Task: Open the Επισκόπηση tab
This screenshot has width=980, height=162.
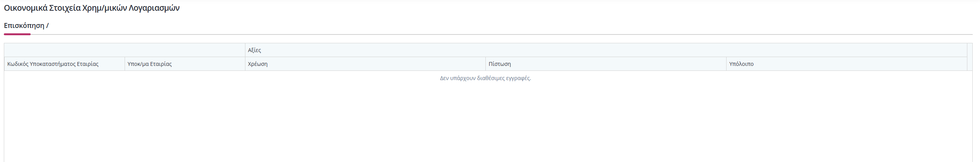Action: coord(24,26)
